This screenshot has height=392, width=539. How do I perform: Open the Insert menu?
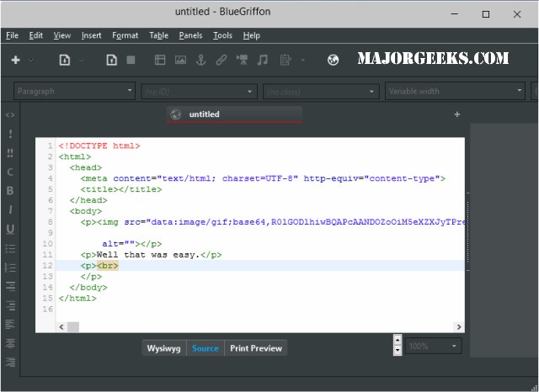(x=91, y=35)
